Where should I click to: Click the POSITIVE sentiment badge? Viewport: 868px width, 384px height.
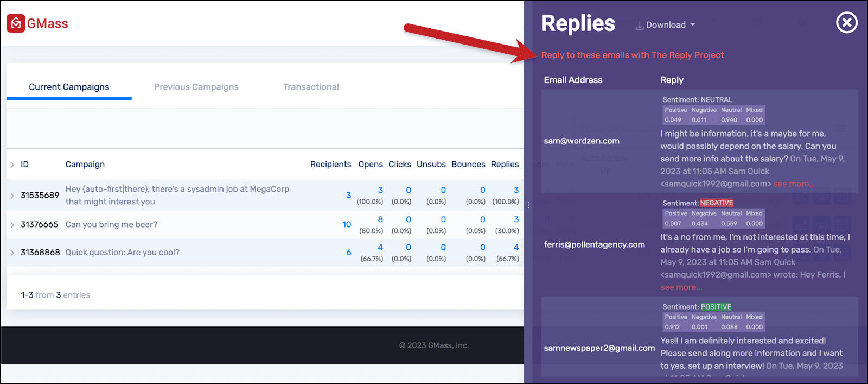tap(716, 307)
